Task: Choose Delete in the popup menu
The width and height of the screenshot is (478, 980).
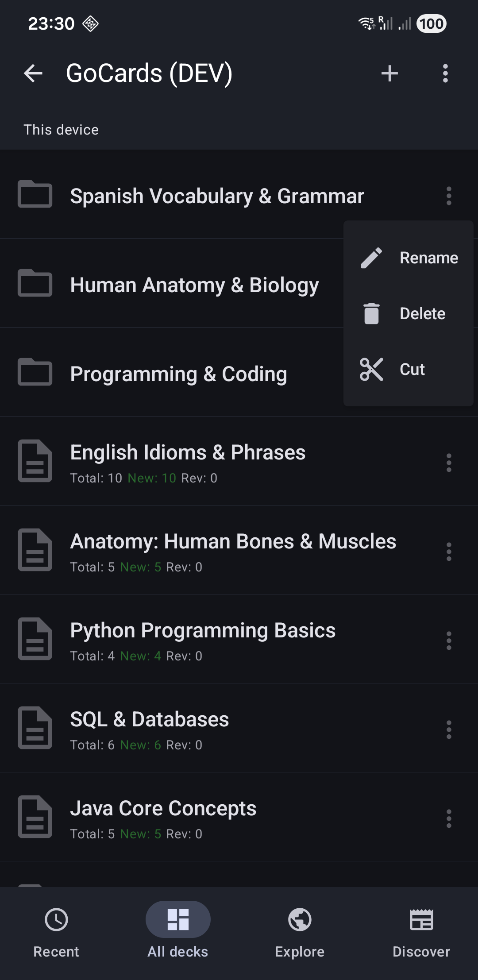Action: pyautogui.click(x=409, y=313)
